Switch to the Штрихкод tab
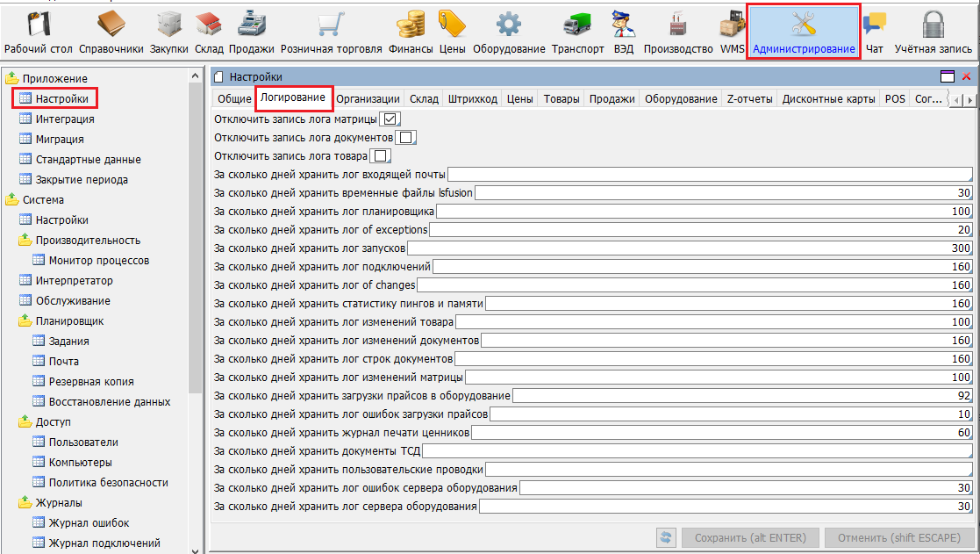 tap(472, 99)
